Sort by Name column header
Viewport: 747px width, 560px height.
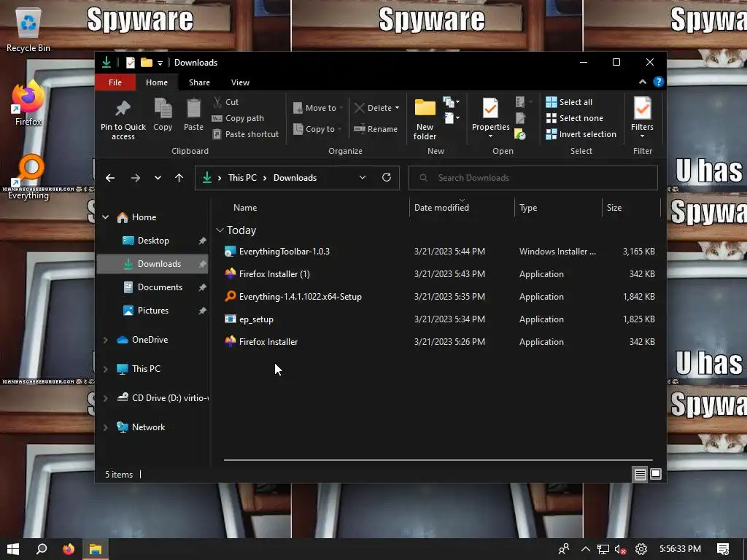coord(245,208)
